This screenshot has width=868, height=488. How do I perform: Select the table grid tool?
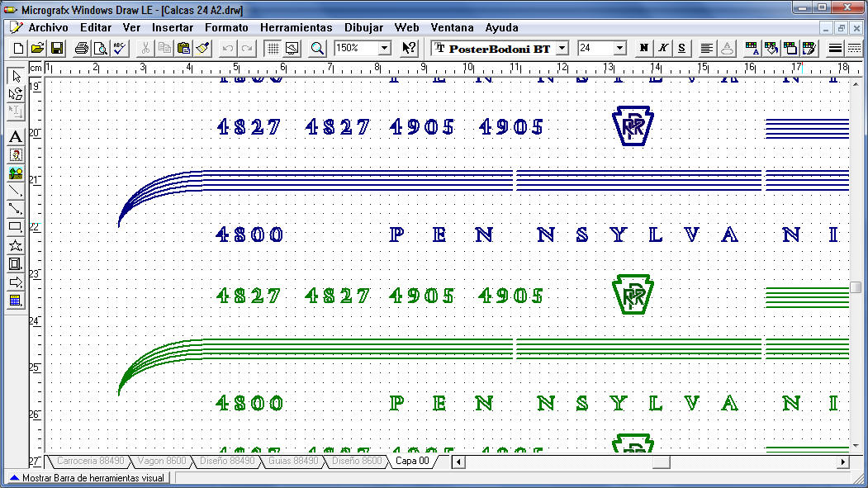click(16, 301)
